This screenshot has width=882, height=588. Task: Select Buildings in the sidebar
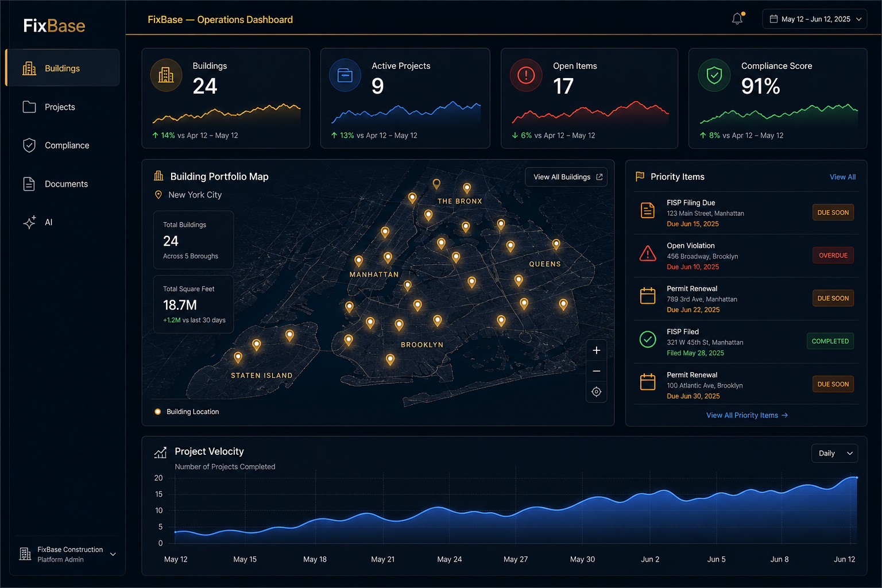point(63,68)
